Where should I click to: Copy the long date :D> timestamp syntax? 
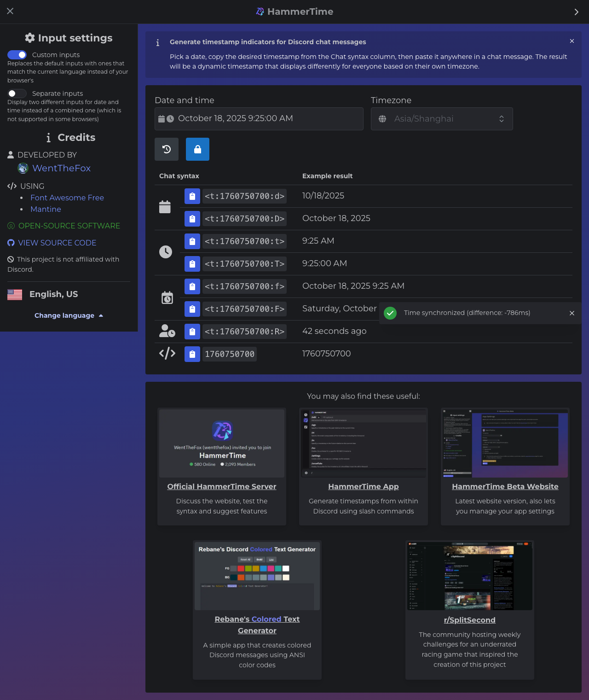click(x=192, y=219)
